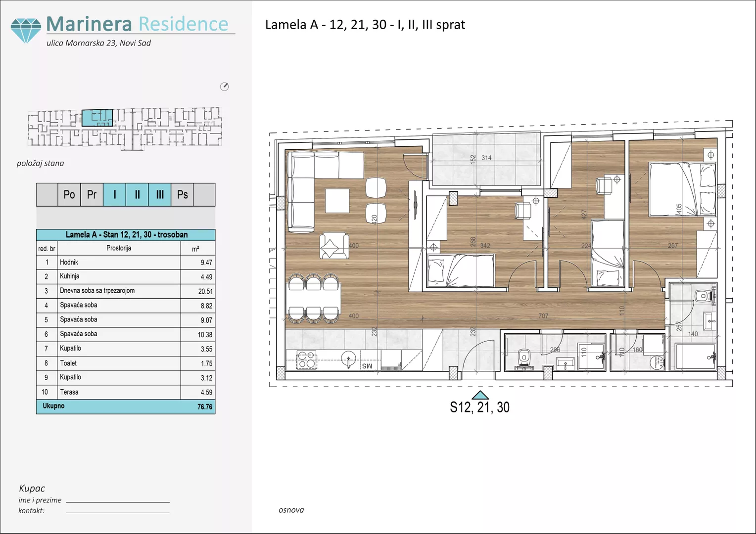Click the 'Kupac' heading
756x534 pixels.
32,489
